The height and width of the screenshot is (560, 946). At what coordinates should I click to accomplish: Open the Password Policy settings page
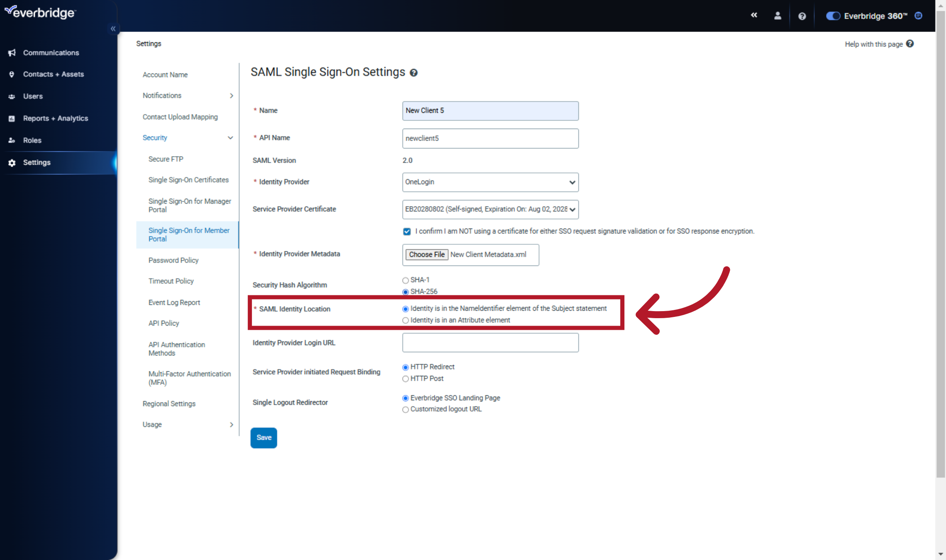click(x=173, y=260)
